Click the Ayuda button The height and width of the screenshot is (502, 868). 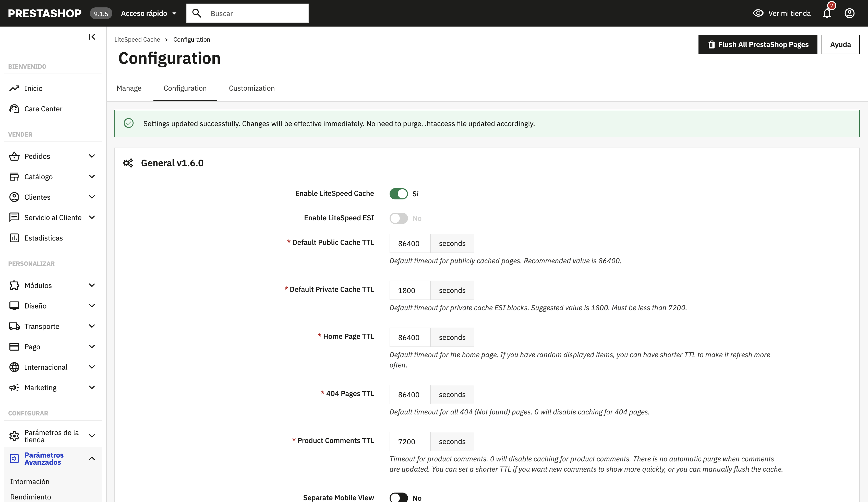(x=840, y=44)
